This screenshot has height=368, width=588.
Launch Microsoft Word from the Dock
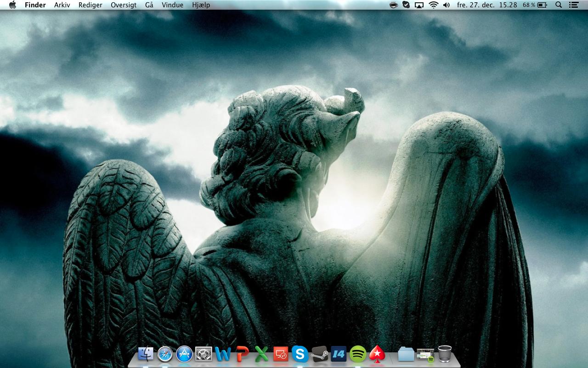[223, 354]
